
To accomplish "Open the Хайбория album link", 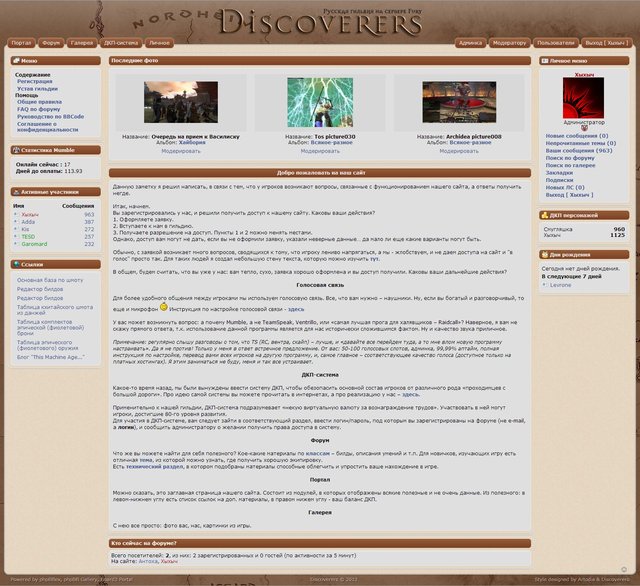I will click(192, 143).
